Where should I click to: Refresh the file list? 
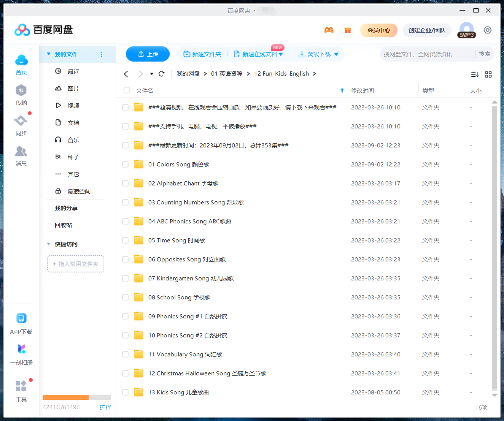click(161, 73)
